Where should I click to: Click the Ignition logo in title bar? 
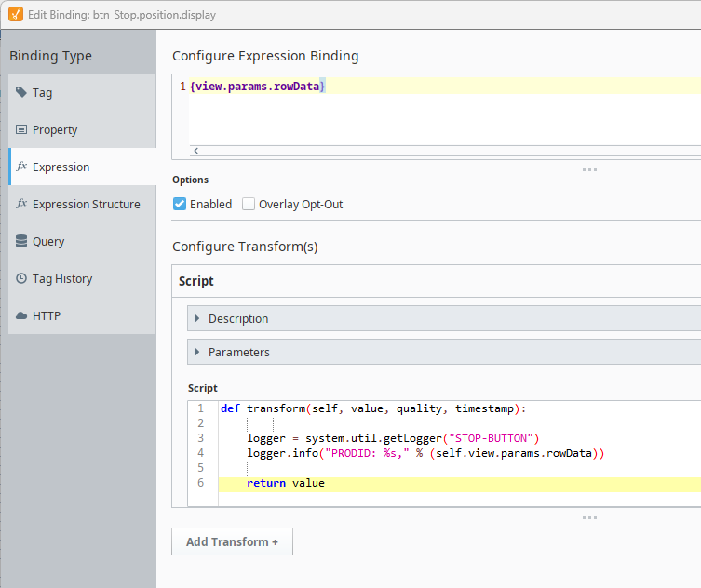coord(15,13)
